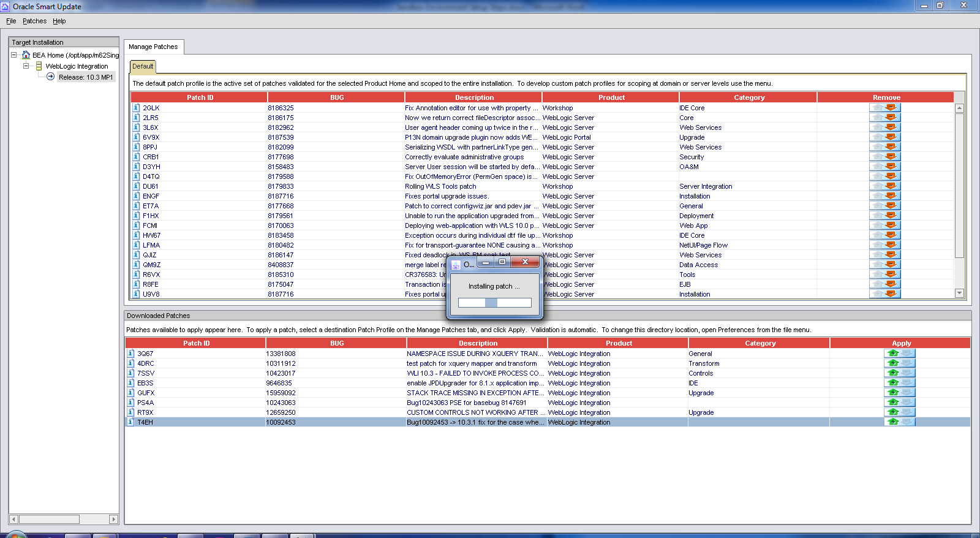Click info icon for patch HW67
The width and height of the screenshot is (980, 538).
[x=137, y=235]
